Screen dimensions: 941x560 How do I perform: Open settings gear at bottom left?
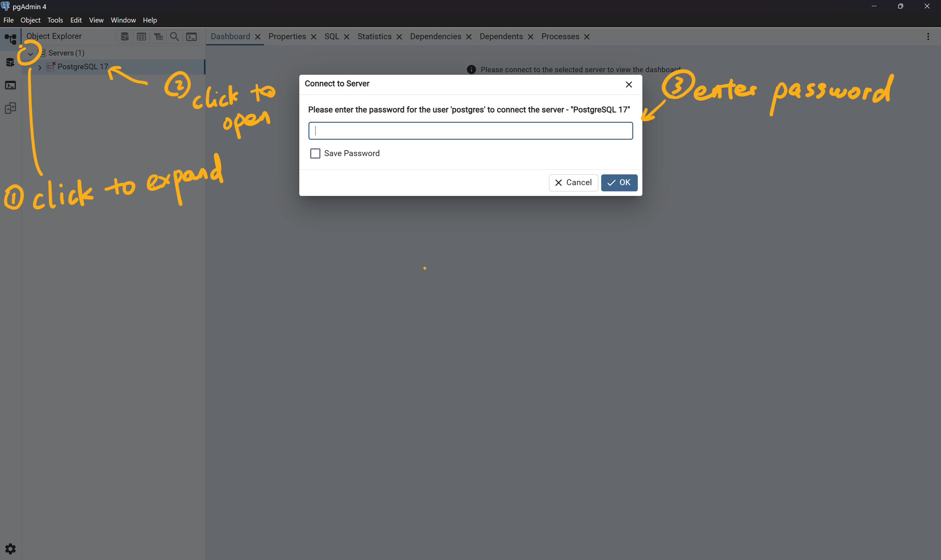10,548
